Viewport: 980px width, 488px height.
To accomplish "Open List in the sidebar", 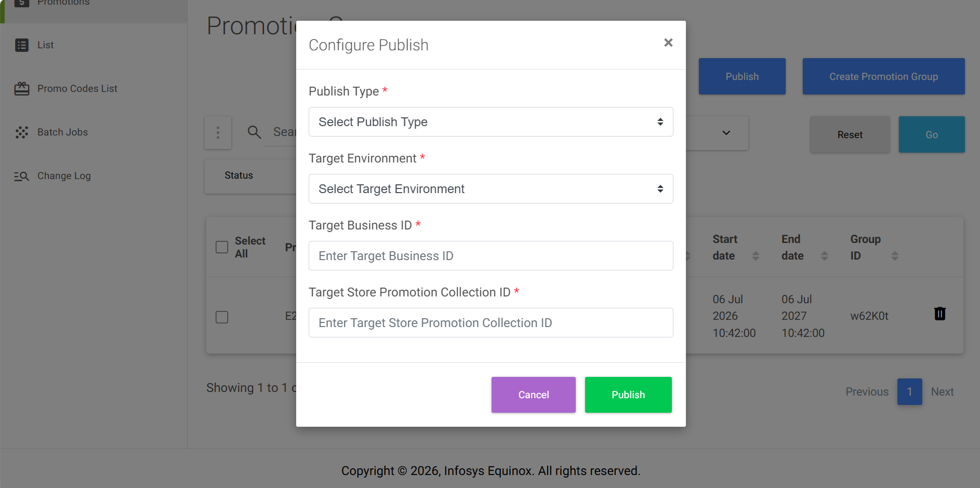I will (46, 45).
